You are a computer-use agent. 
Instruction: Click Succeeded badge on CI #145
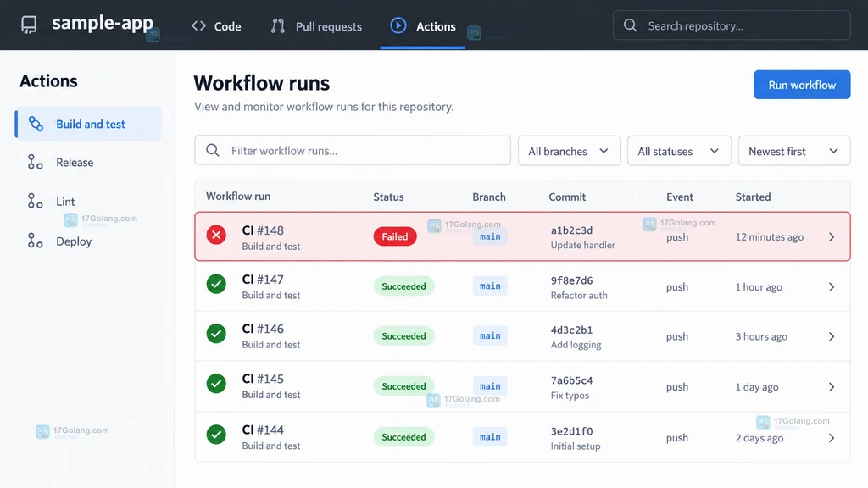(x=403, y=386)
